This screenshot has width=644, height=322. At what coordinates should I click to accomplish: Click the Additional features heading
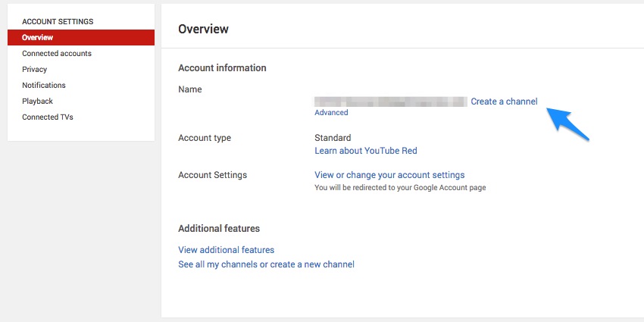(x=219, y=228)
